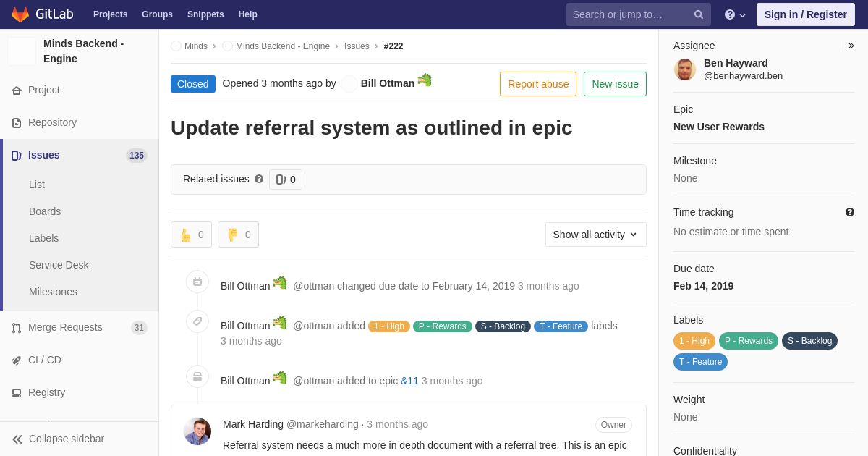Click Sign in / Register button
Viewport: 868px width, 456px height.
(x=806, y=14)
